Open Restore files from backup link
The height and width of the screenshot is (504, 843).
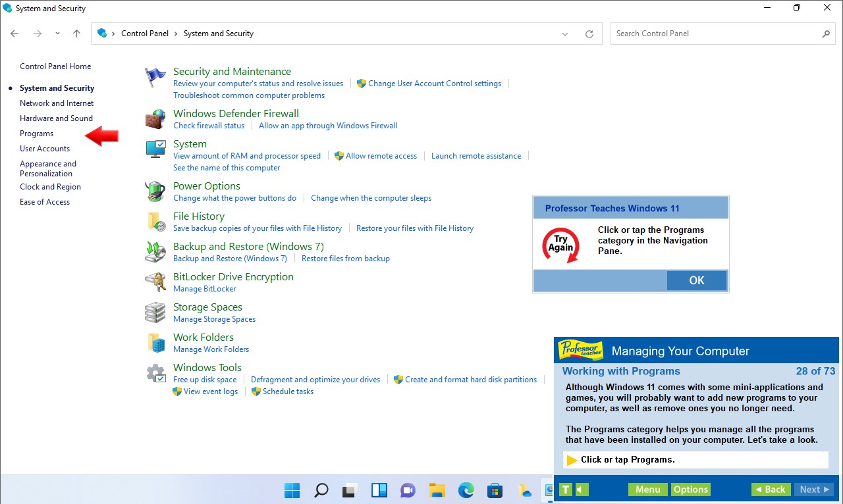coord(346,259)
